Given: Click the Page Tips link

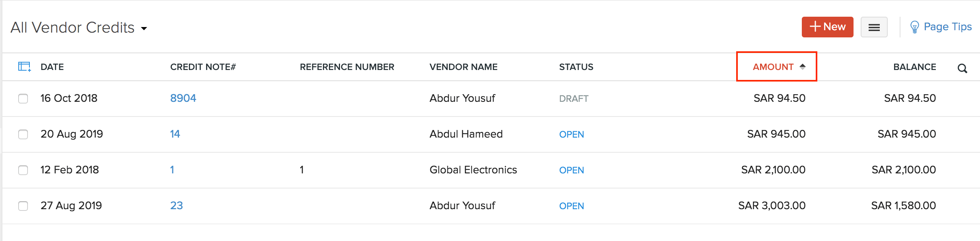Looking at the screenshot, I should pyautogui.click(x=948, y=26).
